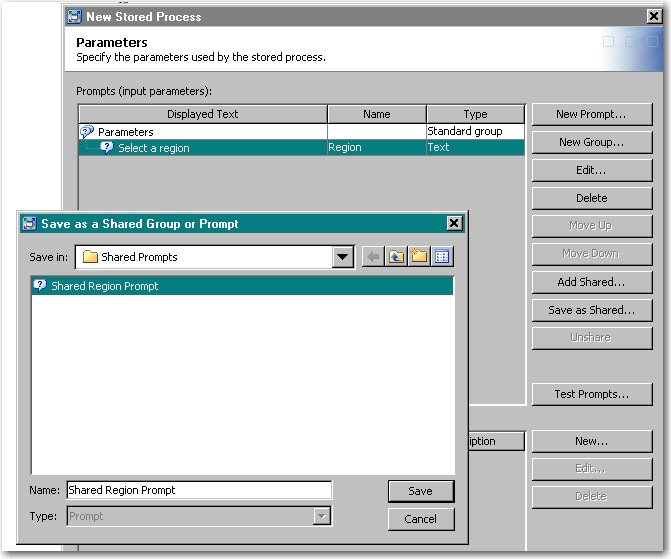Image resolution: width=671 pixels, height=559 pixels.
Task: Click the Select a region prompt icon
Action: pyautogui.click(x=107, y=148)
